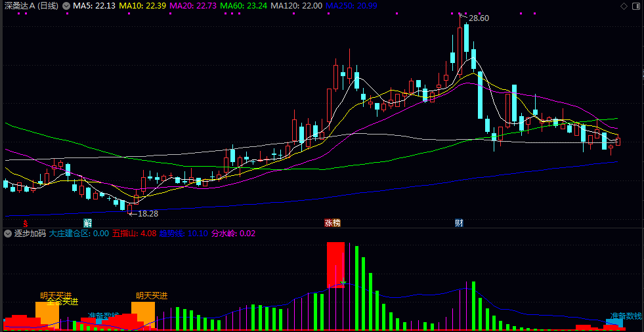Click the 28.60 high price label
The height and width of the screenshot is (332, 644).
click(x=479, y=18)
